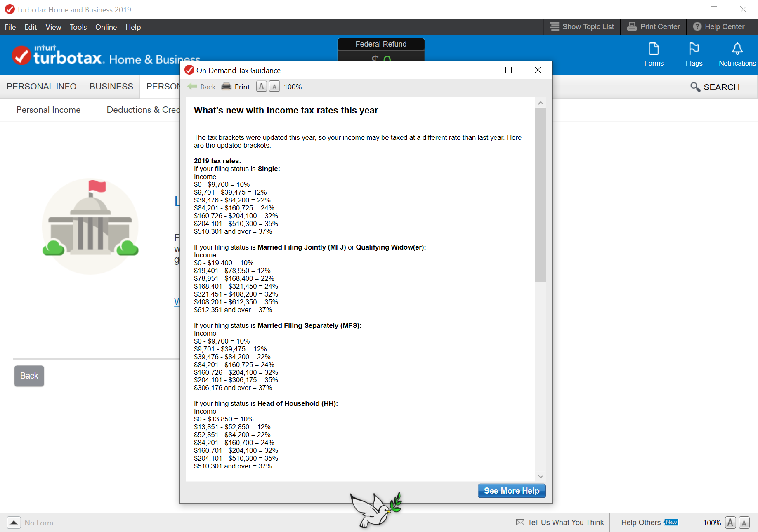Image resolution: width=758 pixels, height=532 pixels.
Task: Maximize the On Demand Tax Guidance window
Action: [x=508, y=70]
